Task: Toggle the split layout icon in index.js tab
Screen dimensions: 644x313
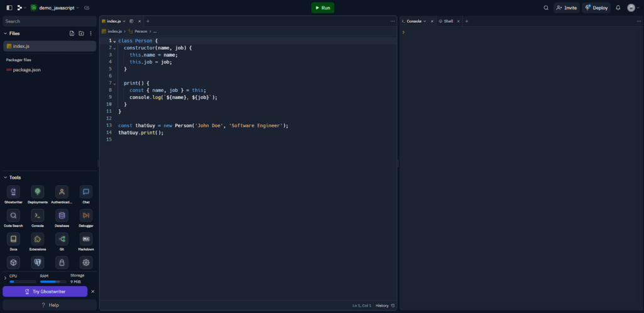Action: 131,21
